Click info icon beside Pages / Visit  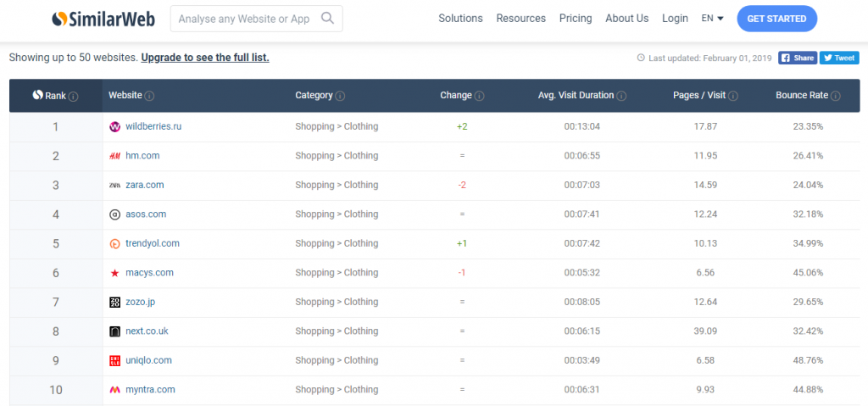(x=733, y=96)
